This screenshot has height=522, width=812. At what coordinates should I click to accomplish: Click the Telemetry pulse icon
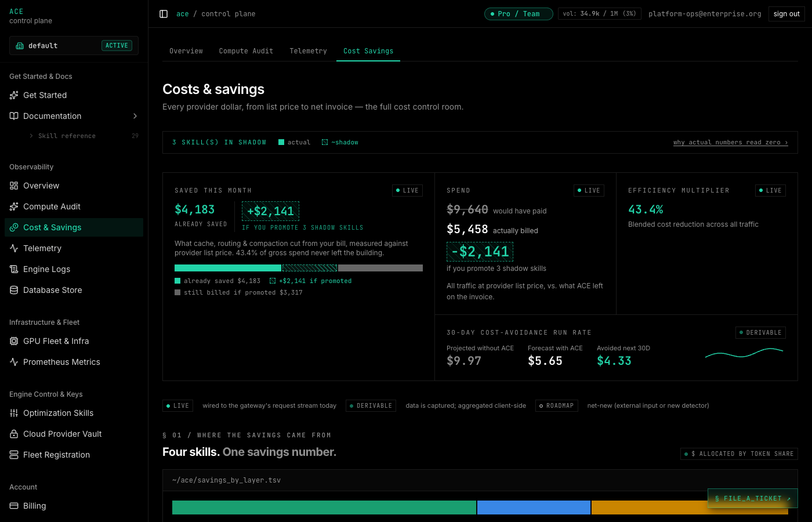(x=14, y=248)
